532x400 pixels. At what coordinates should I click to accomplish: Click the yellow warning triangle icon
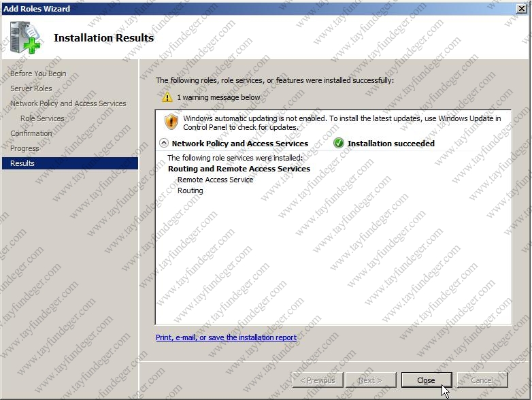167,97
